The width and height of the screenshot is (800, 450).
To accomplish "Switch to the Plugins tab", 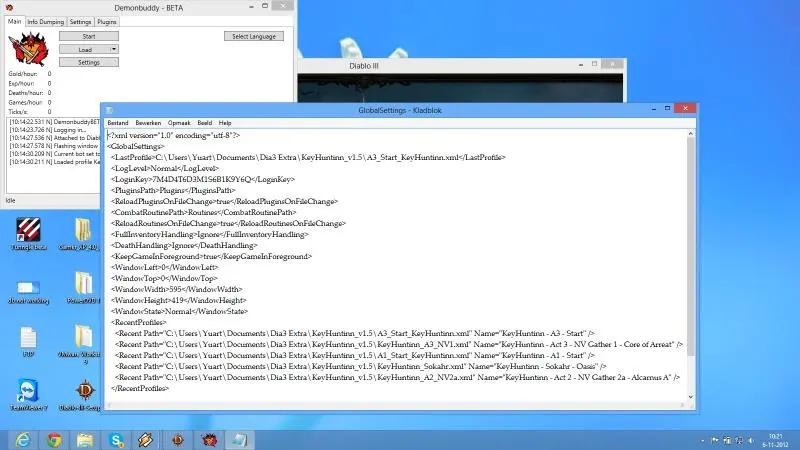I will [109, 21].
